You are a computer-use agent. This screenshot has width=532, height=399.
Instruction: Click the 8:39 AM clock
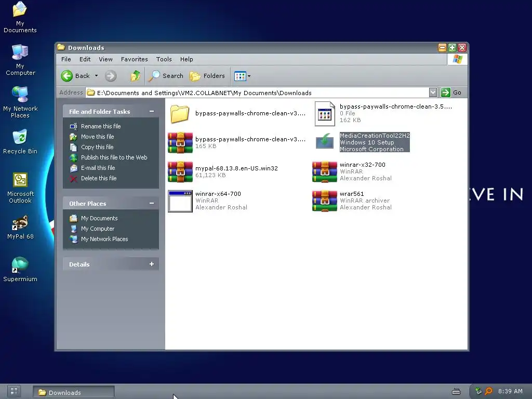510,391
